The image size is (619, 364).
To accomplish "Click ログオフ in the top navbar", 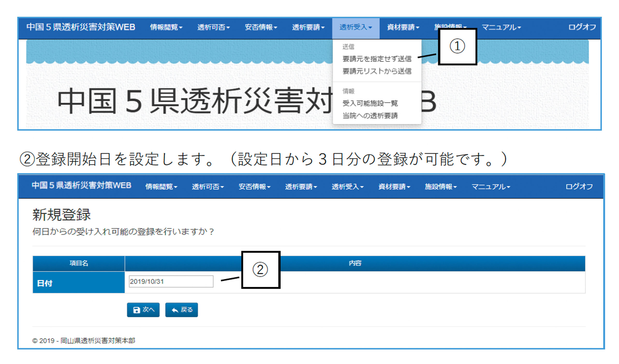I will 582,27.
